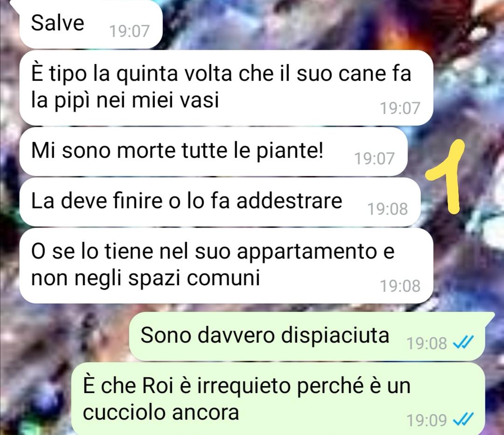Select the 'La deve finire o lo fa addestrare' bubble
Screen dimensions: 504x435
[x=220, y=202]
